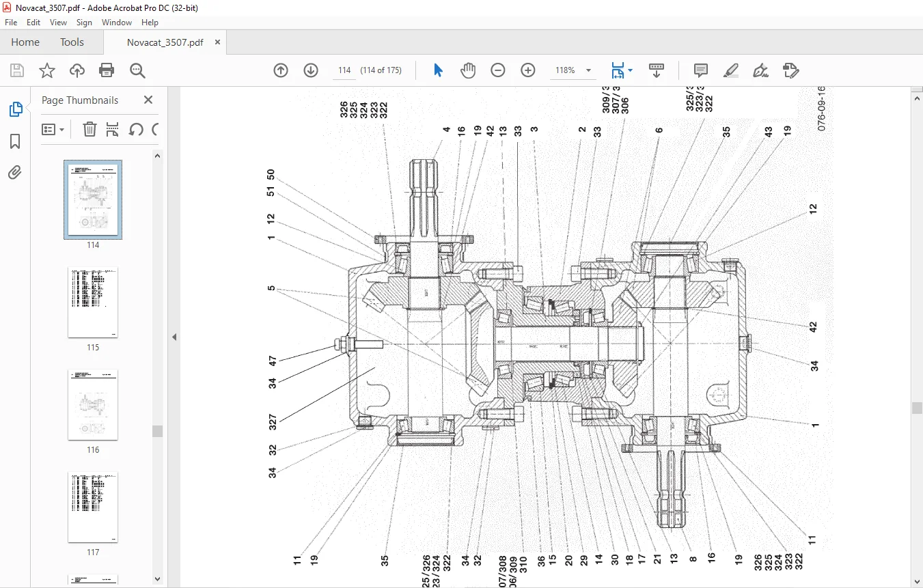Toggle the Bookmarks navigation pane

(15, 141)
